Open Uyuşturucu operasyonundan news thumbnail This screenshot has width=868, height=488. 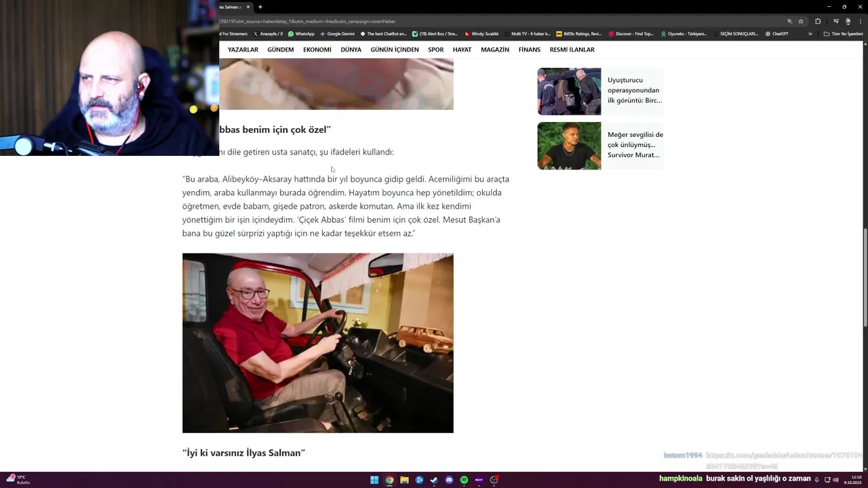569,91
